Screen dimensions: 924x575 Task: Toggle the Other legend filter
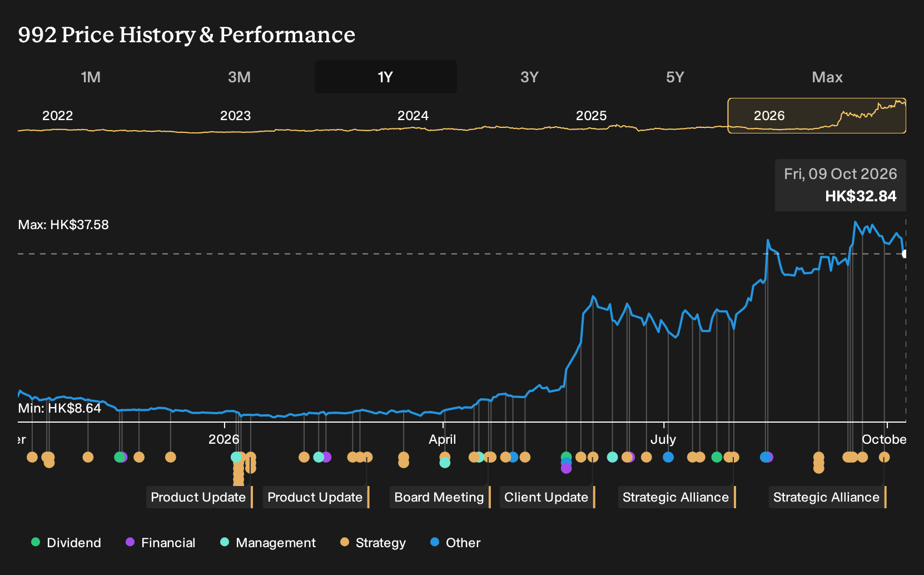click(455, 542)
